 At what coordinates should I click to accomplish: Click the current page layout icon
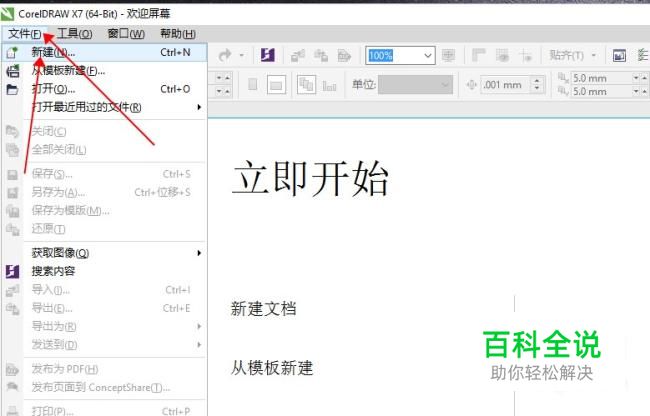coord(329,86)
